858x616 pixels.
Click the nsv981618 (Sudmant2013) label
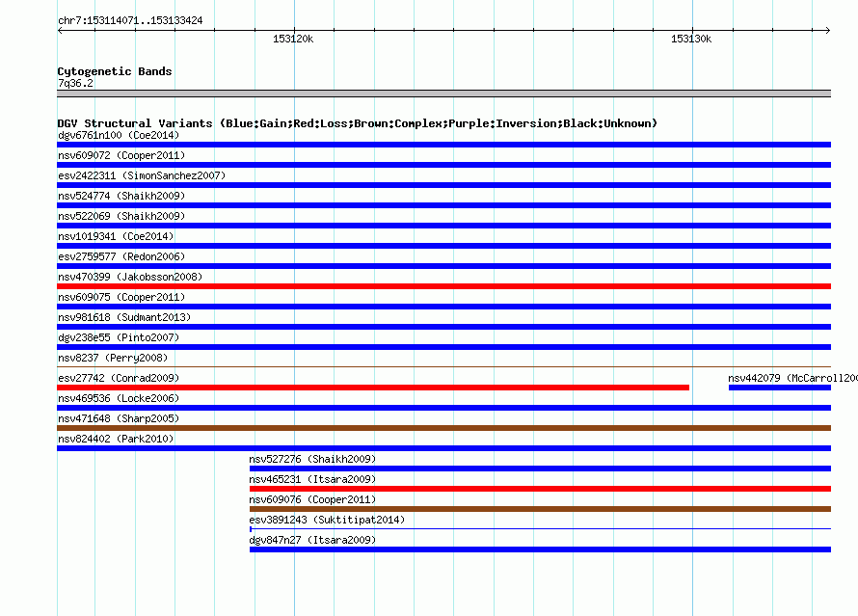[x=124, y=317]
